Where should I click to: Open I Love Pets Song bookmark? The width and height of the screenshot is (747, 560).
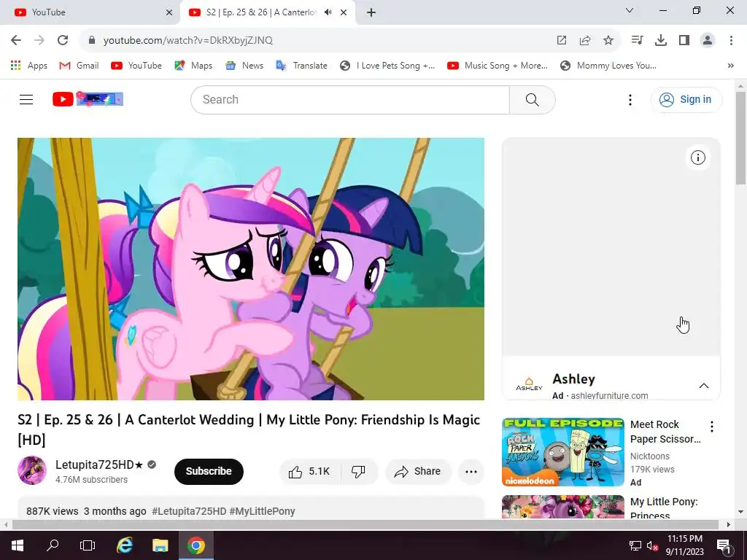click(387, 66)
